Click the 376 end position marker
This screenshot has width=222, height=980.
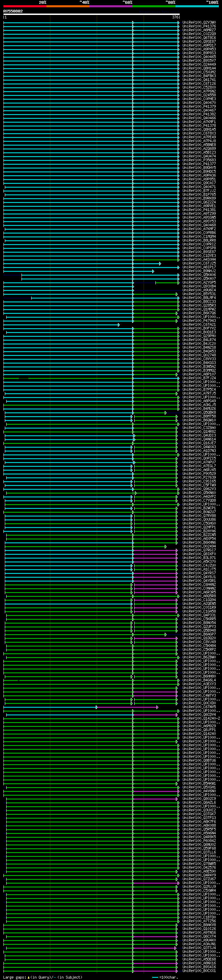[175, 17]
